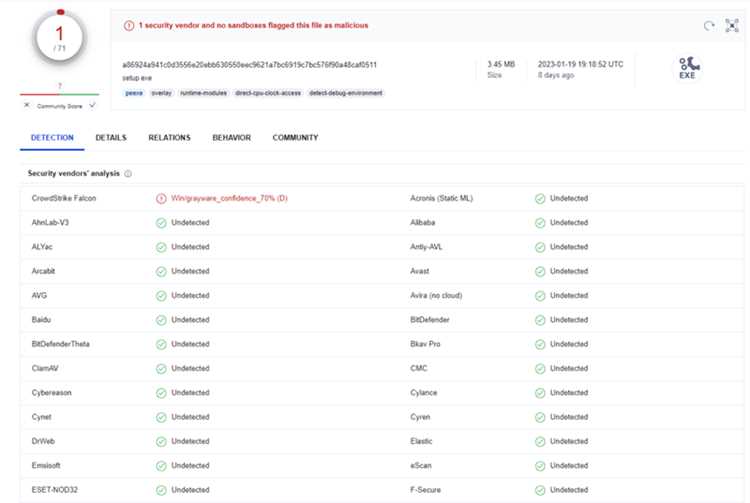Click the overlay tag
The height and width of the screenshot is (503, 750).
161,93
